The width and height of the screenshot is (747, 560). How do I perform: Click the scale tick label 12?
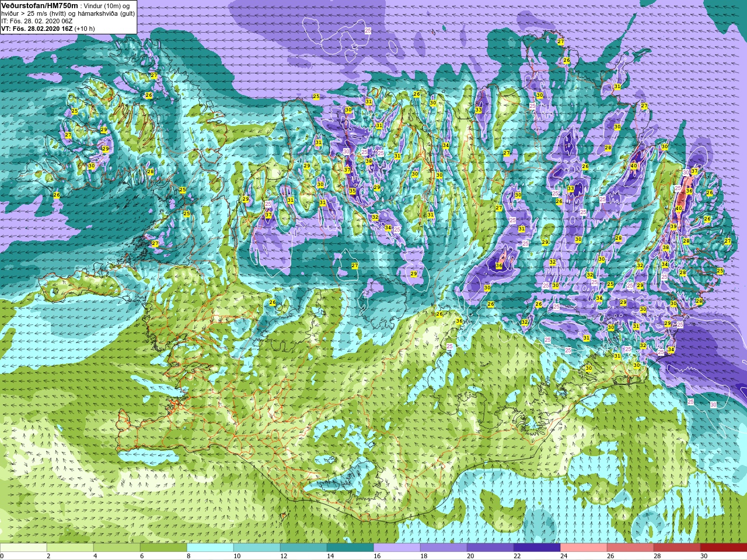(284, 556)
